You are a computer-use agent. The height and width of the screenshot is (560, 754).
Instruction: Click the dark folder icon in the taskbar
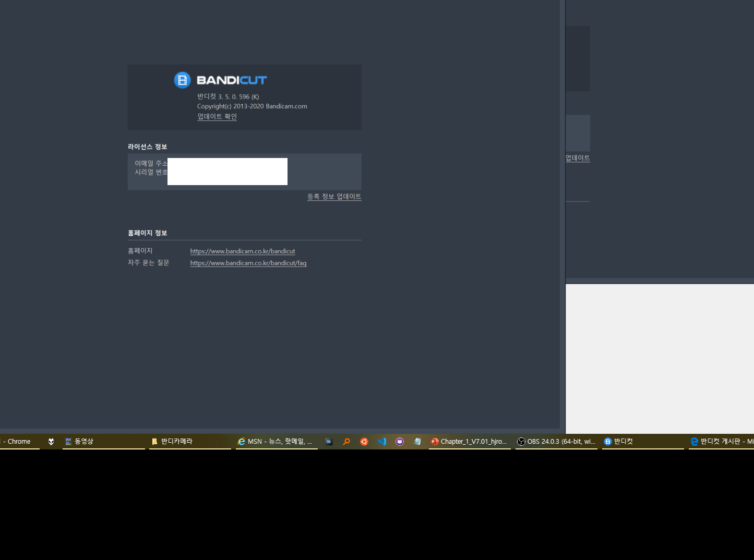[x=329, y=442]
